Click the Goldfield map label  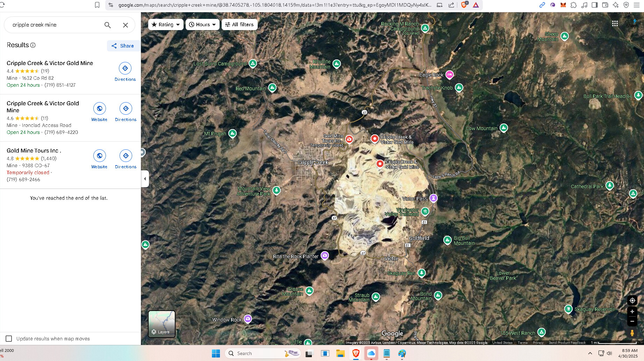point(419,238)
